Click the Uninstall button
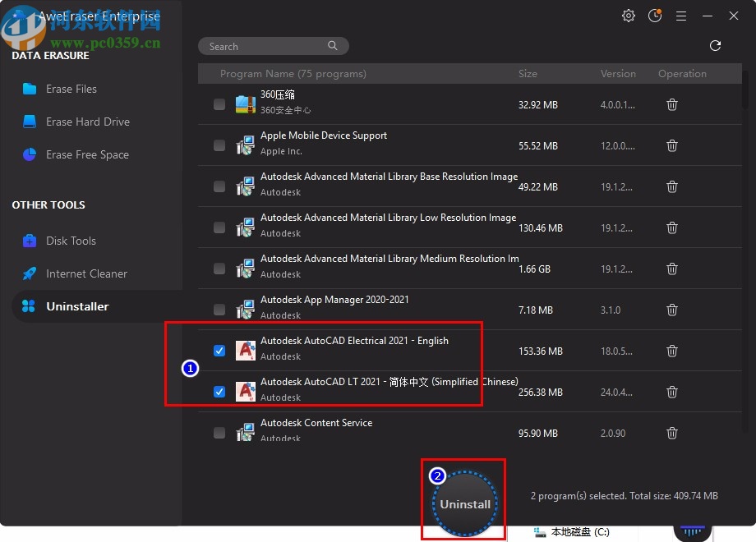This screenshot has width=756, height=542. pos(463,503)
